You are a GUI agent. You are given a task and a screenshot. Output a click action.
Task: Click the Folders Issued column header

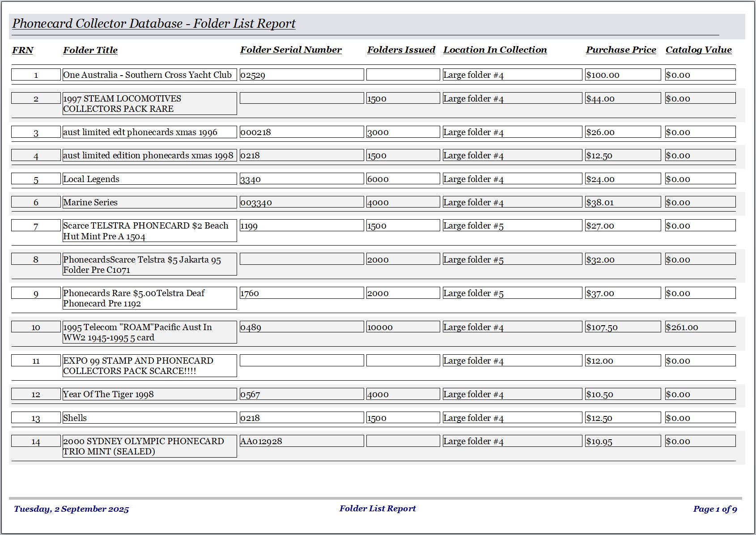tap(401, 50)
